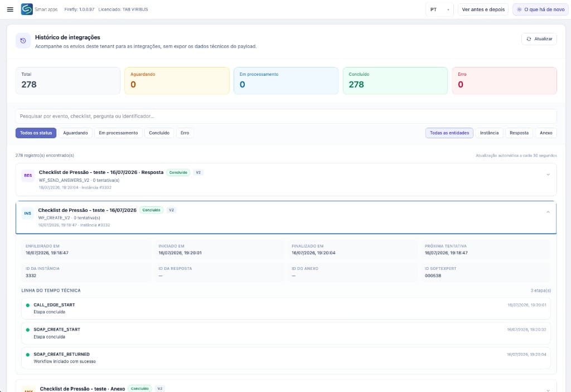Viewport: 571px width, 392px height.
Task: Filter by Aguardando status
Action: (x=75, y=133)
